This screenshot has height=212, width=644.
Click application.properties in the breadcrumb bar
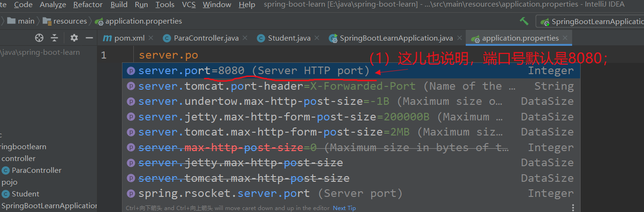[138, 21]
